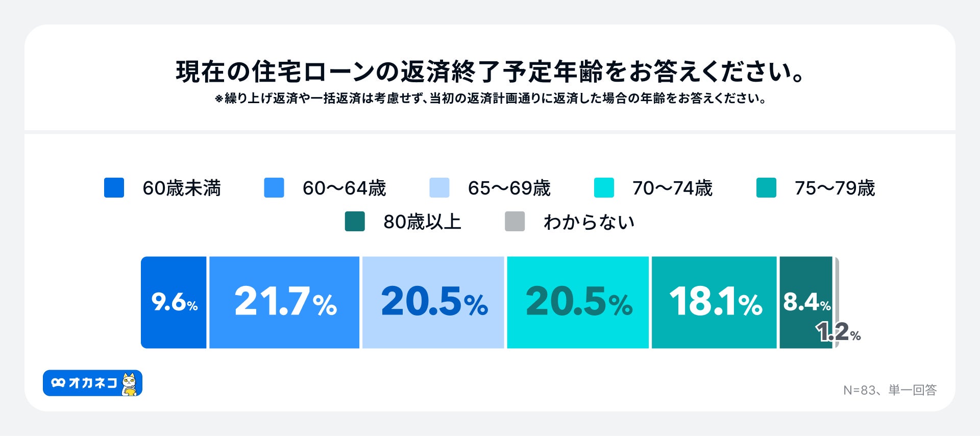
Task: Click the 1.2% value label
Action: click(x=838, y=332)
